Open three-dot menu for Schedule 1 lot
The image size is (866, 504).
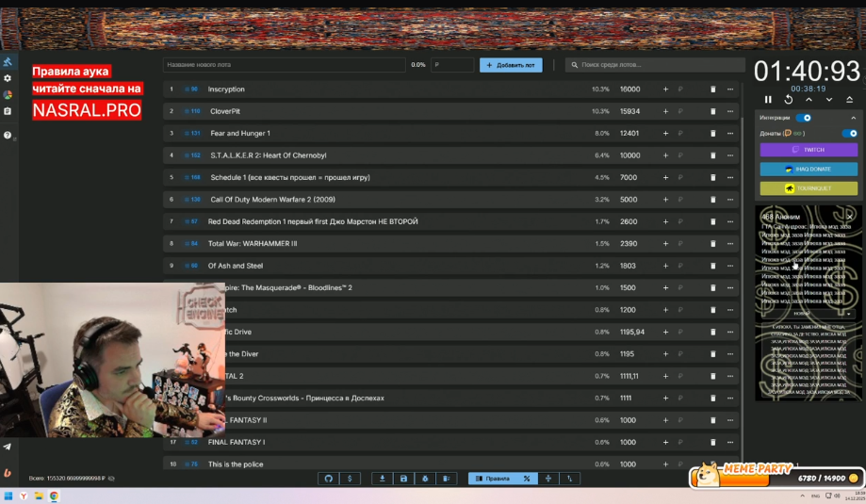click(x=730, y=177)
